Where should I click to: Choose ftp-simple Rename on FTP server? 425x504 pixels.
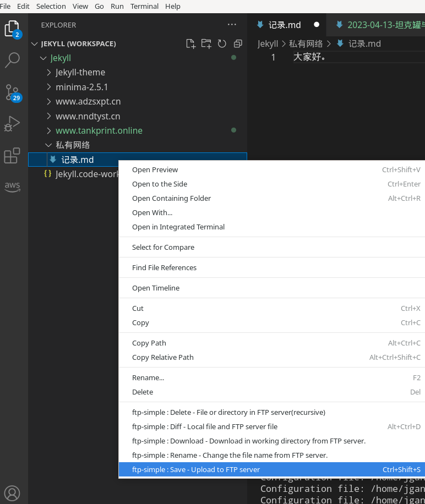(271, 455)
